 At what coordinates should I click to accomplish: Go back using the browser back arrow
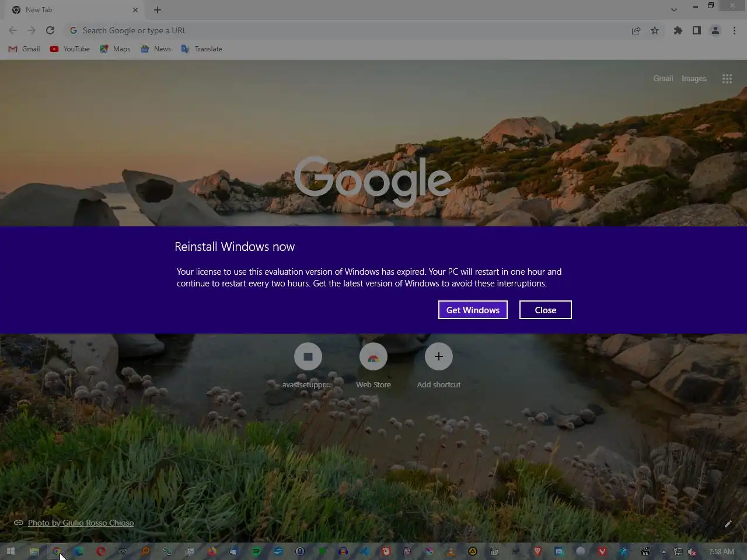pos(13,30)
